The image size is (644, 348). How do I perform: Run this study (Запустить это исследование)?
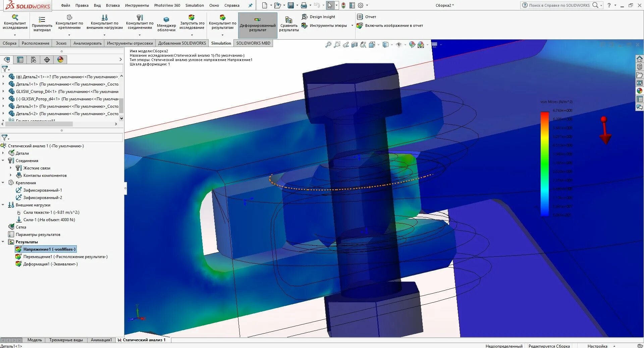(x=192, y=22)
